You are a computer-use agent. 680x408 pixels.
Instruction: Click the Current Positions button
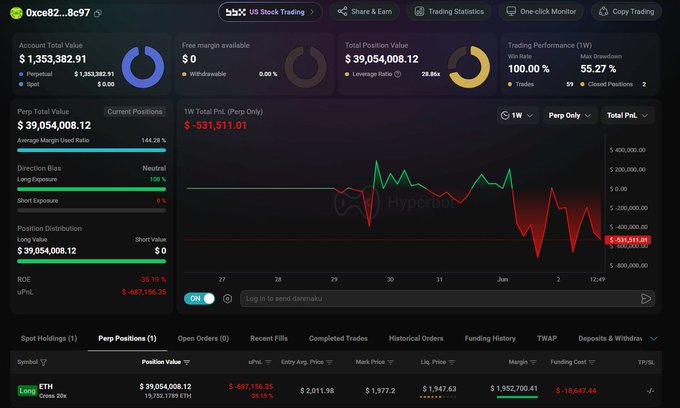point(135,112)
